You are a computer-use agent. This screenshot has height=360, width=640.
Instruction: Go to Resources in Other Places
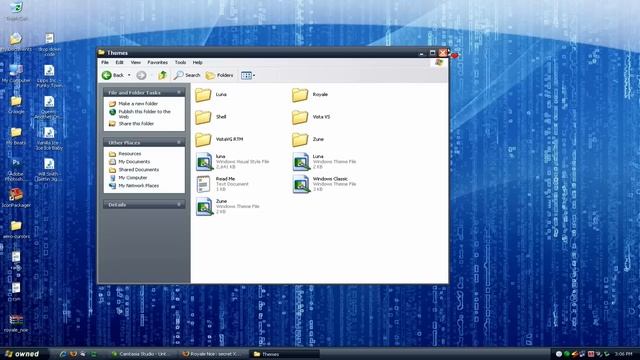pyautogui.click(x=129, y=154)
